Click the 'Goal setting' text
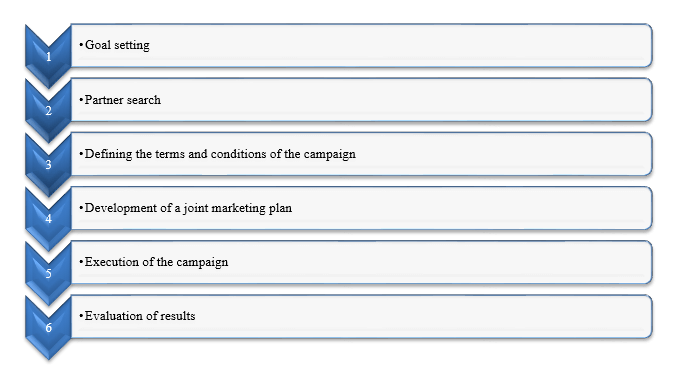Image resolution: width=683 pixels, height=371 pixels. 117,45
